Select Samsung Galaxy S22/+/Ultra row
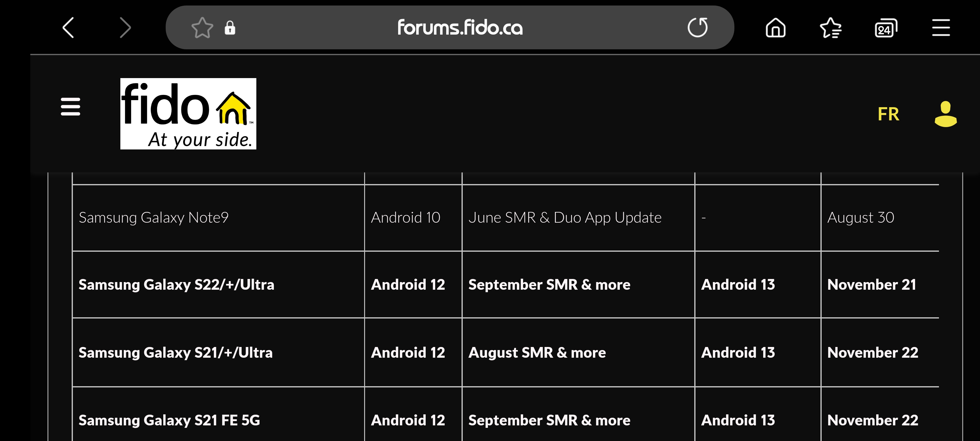The image size is (980, 441). coord(506,285)
